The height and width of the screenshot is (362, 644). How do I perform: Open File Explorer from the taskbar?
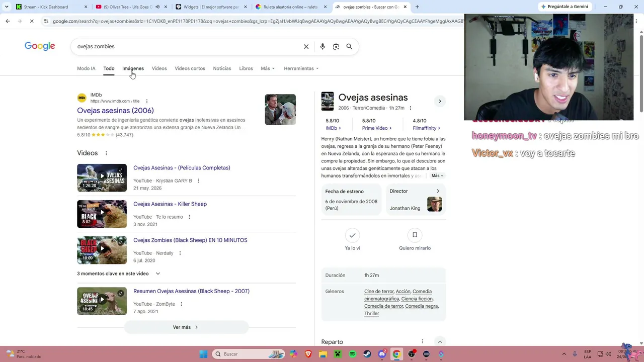point(323,354)
